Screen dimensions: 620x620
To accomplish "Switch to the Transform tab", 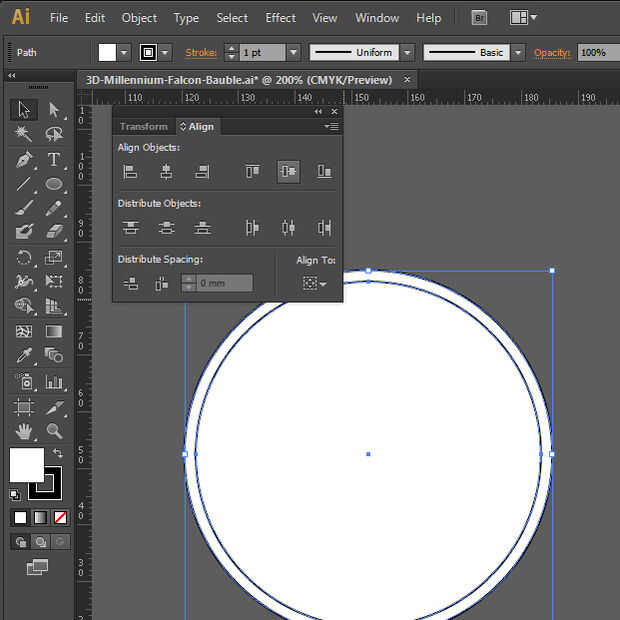I will click(143, 127).
